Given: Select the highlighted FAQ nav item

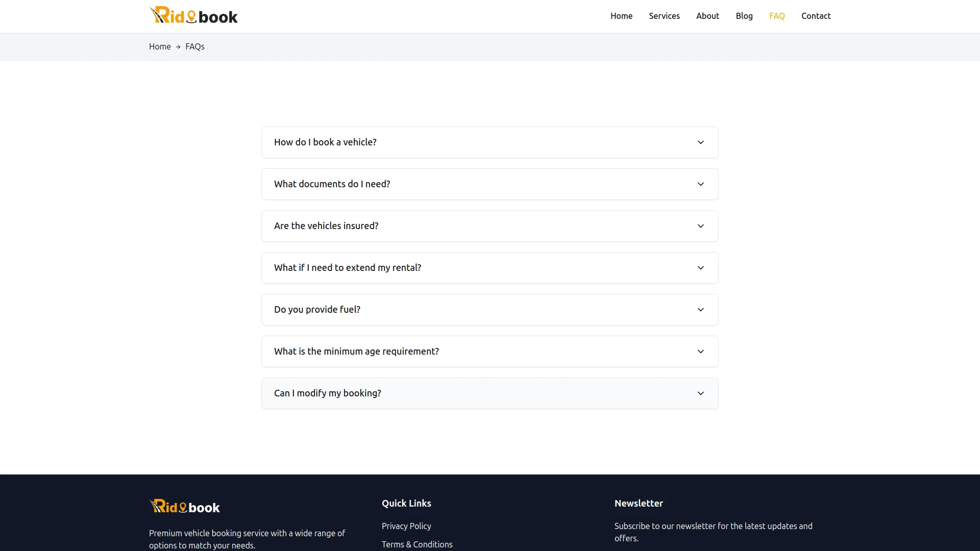Looking at the screenshot, I should pyautogui.click(x=776, y=16).
